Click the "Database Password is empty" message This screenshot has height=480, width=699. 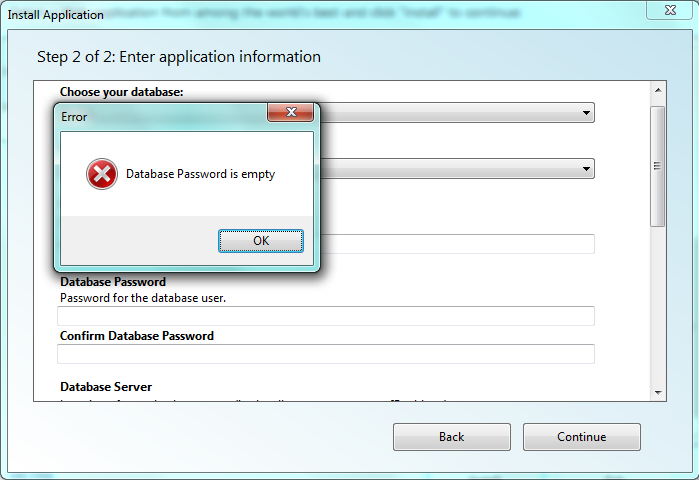coord(200,174)
